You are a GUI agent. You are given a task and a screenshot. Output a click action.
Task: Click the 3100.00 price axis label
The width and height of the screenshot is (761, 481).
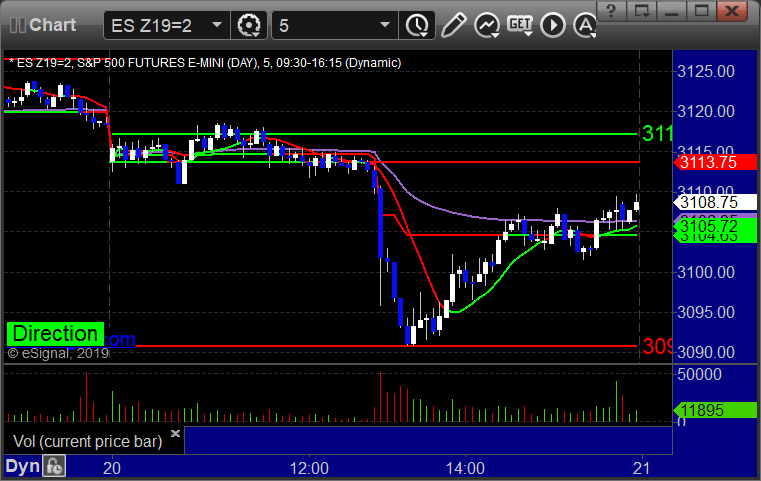[706, 272]
